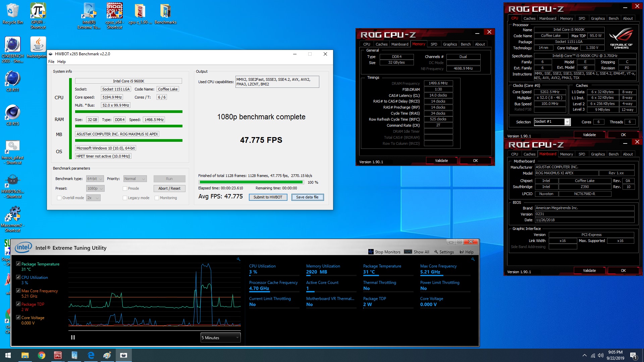The width and height of the screenshot is (644, 362).
Task: Open Maxxmem2 shortcut desktop icon
Action: (12, 219)
